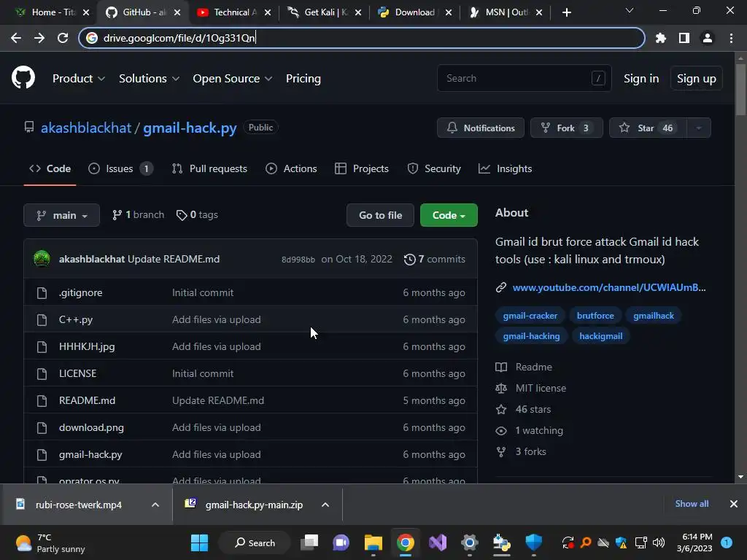This screenshot has height=560, width=747.
Task: Close the downloads bar
Action: (734, 504)
